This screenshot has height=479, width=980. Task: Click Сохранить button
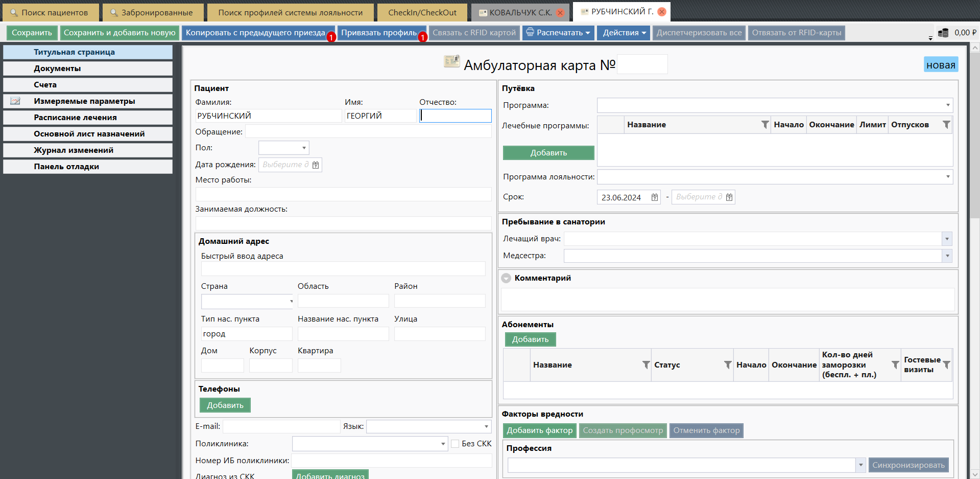point(32,33)
